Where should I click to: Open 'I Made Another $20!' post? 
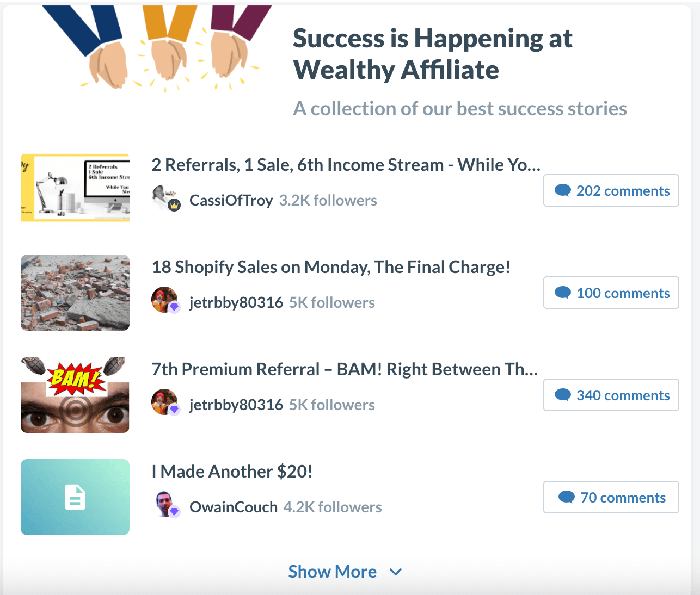[x=232, y=472]
